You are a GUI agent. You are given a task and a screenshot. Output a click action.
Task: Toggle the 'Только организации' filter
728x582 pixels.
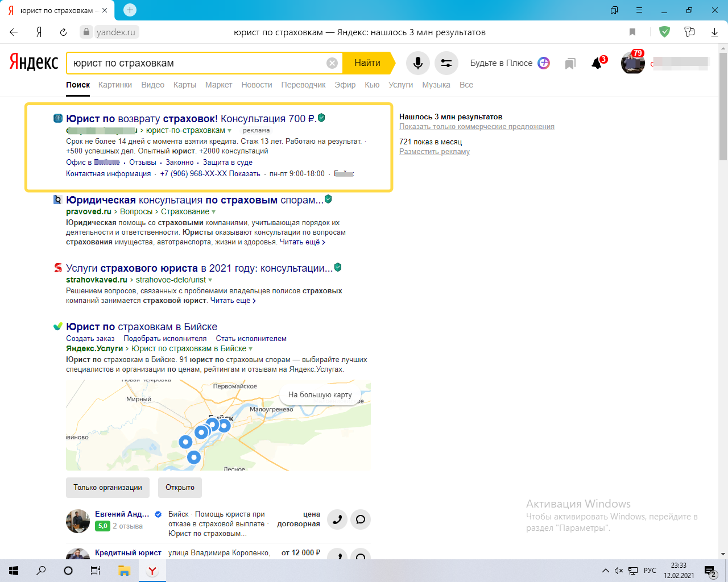[107, 488]
